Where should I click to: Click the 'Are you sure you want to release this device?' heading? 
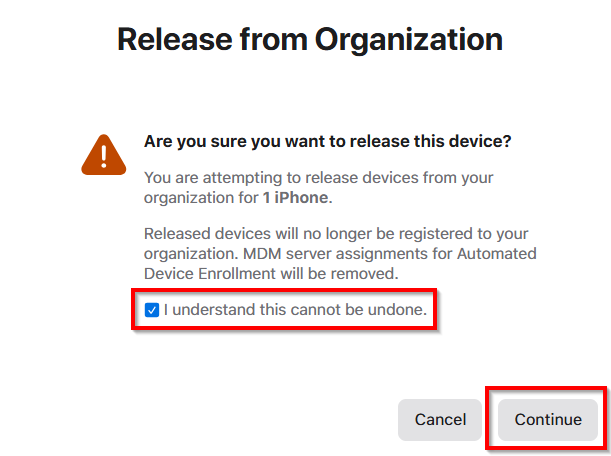pos(327,141)
